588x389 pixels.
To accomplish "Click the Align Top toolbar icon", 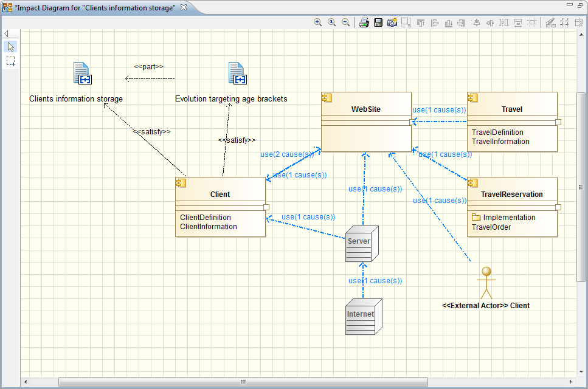I will click(x=421, y=23).
